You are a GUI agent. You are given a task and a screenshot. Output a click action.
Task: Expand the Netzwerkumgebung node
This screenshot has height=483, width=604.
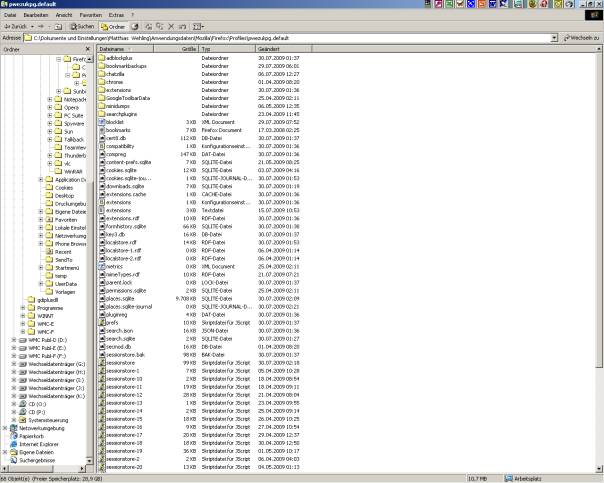5,428
